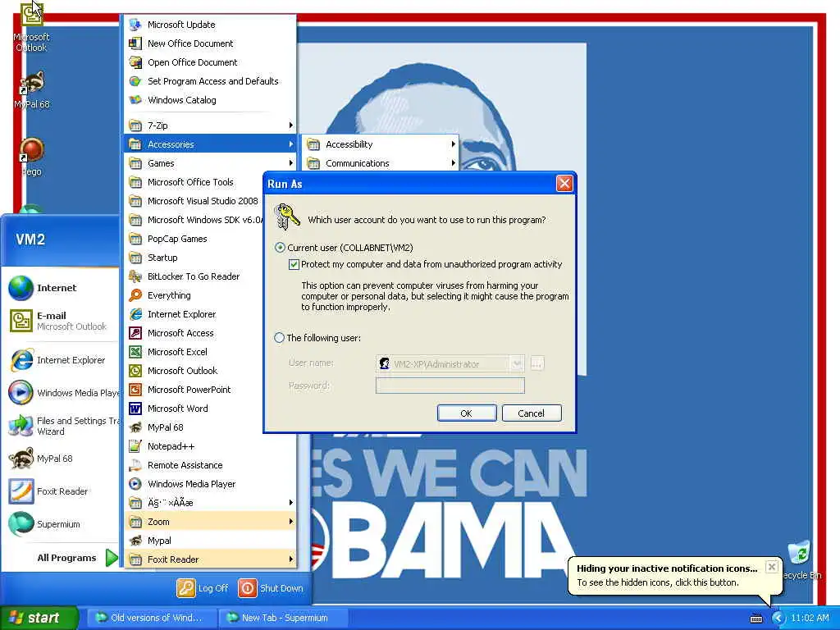Open Microsoft Update from the programs list
This screenshot has width=840, height=630.
point(210,25)
